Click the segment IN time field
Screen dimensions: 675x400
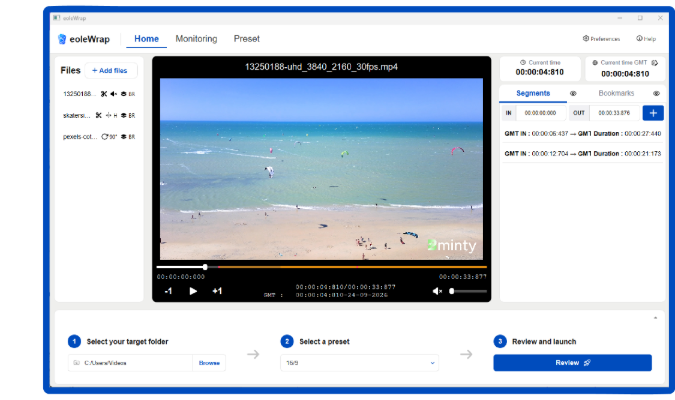540,113
